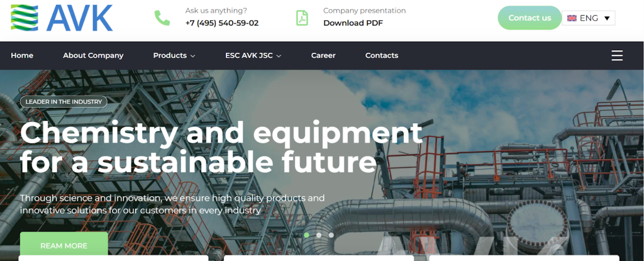Image resolution: width=644 pixels, height=261 pixels.
Task: Open the hamburger menu icon
Action: pyautogui.click(x=617, y=55)
